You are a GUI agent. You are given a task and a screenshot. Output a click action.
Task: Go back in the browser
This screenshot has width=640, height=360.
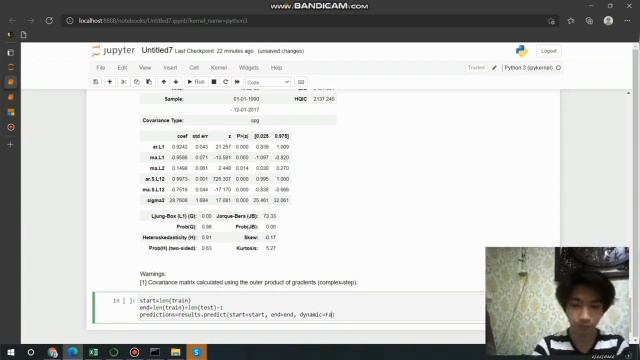[x=12, y=20]
